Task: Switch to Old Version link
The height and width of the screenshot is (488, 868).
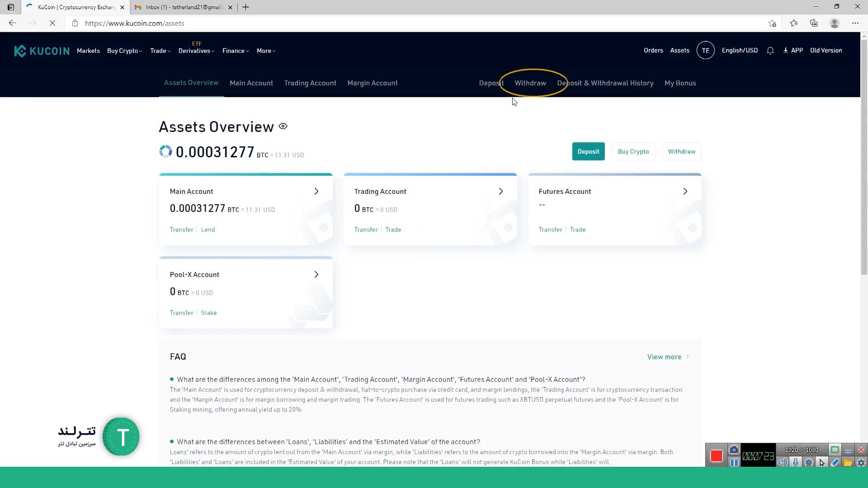Action: pyautogui.click(x=826, y=51)
